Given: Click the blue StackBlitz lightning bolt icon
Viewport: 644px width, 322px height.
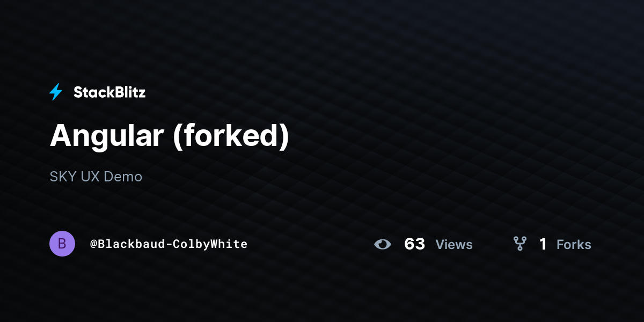Looking at the screenshot, I should point(56,92).
